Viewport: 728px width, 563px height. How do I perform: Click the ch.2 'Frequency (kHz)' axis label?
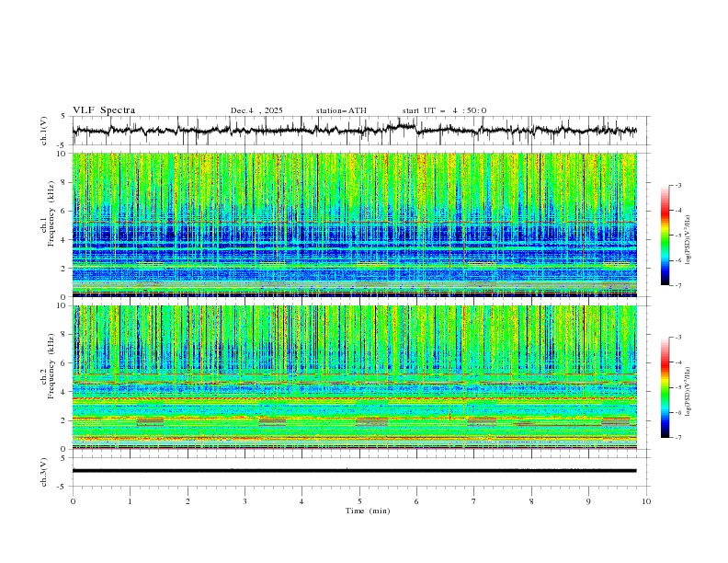click(x=51, y=365)
